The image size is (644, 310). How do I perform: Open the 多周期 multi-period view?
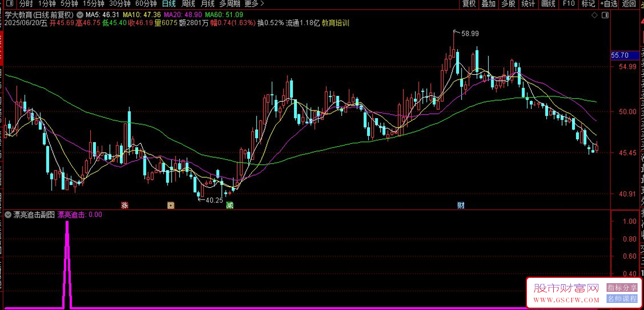(229, 4)
